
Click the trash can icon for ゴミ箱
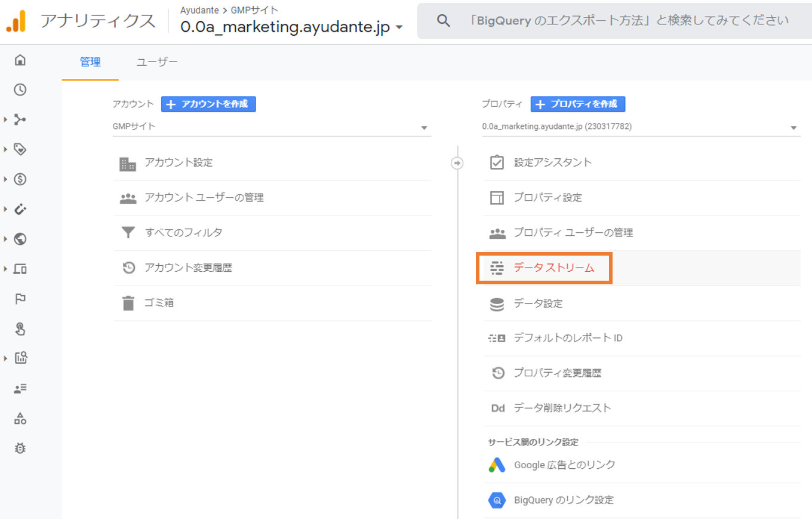coord(128,303)
